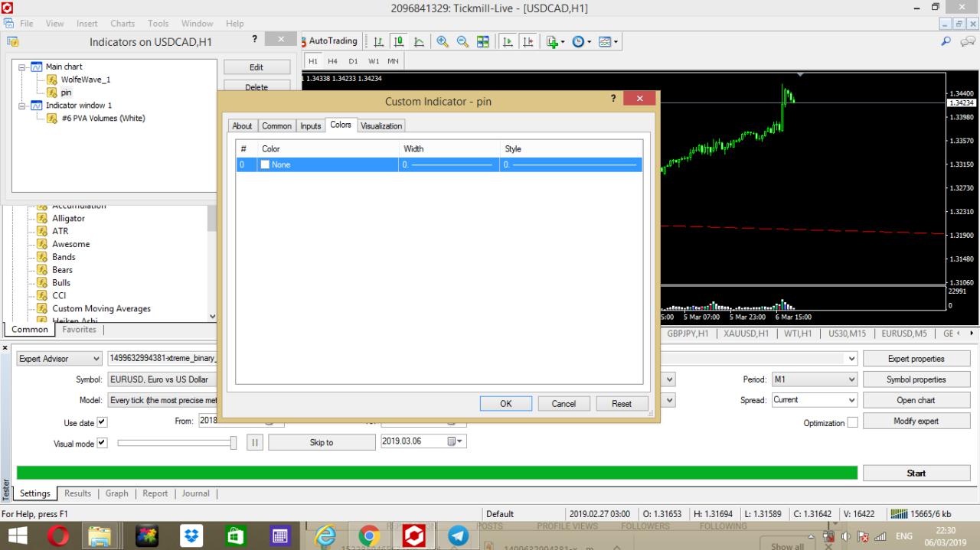This screenshot has height=550, width=980.
Task: Open the Charts menu
Action: pyautogui.click(x=122, y=24)
